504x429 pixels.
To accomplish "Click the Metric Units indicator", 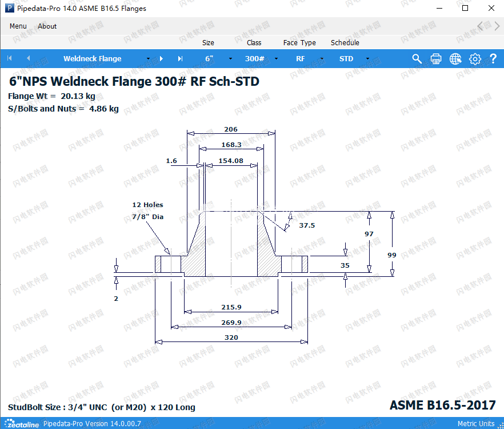I will coord(475,423).
